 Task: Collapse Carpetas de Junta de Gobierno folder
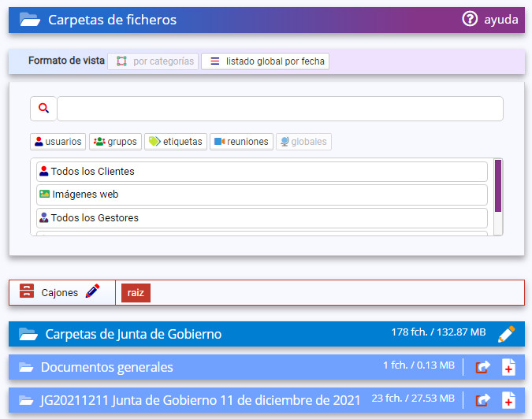[x=28, y=334]
